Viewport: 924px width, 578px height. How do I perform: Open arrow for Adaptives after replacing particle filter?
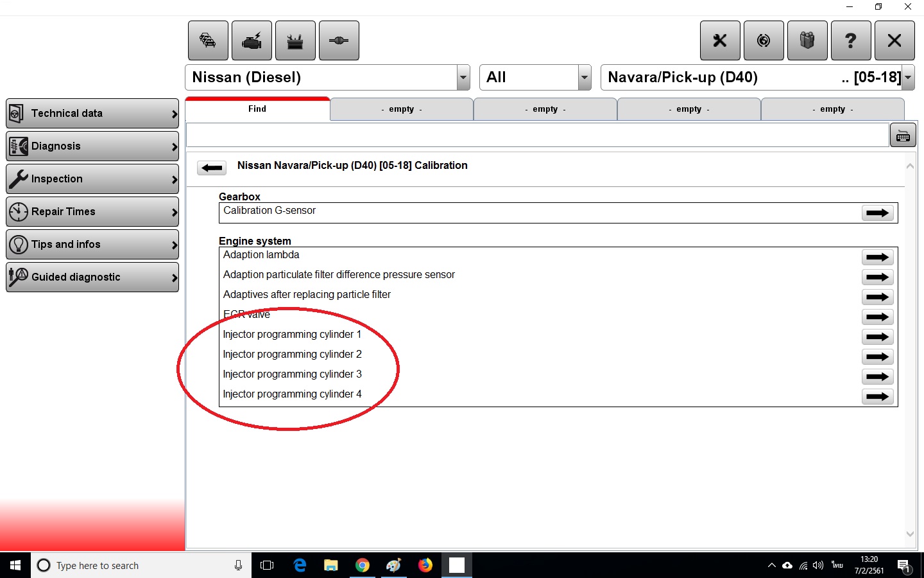tap(878, 297)
